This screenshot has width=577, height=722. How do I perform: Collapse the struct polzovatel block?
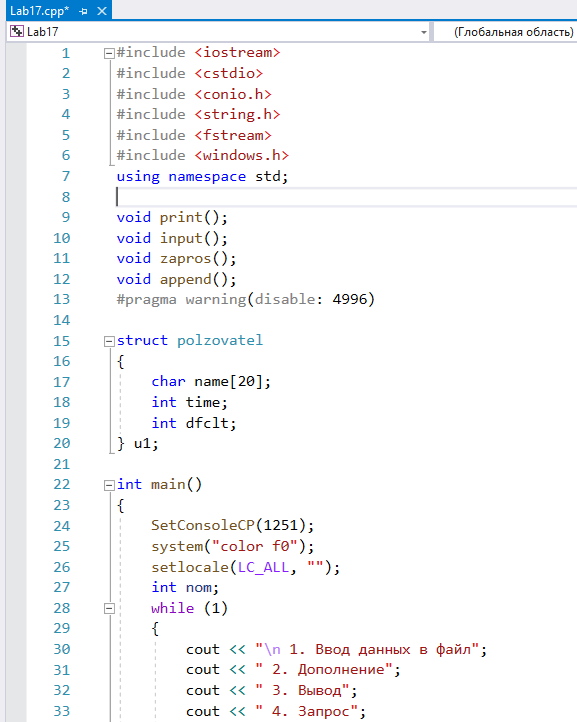click(x=109, y=341)
